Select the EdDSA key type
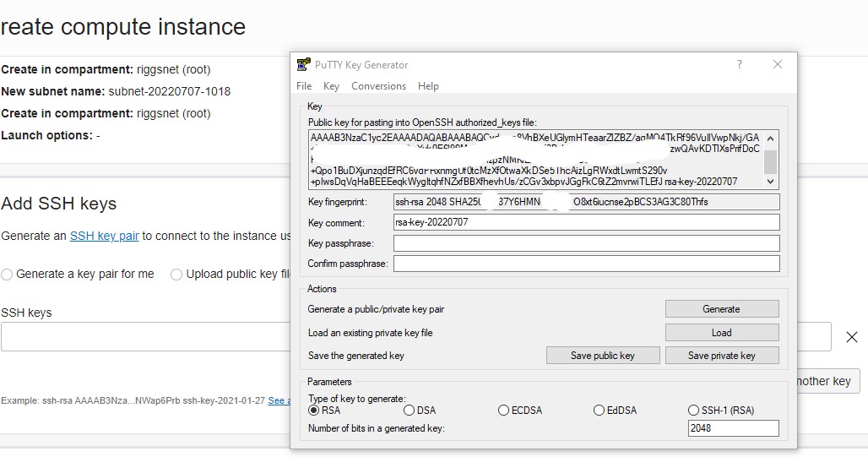The image size is (868, 457). click(x=615, y=411)
